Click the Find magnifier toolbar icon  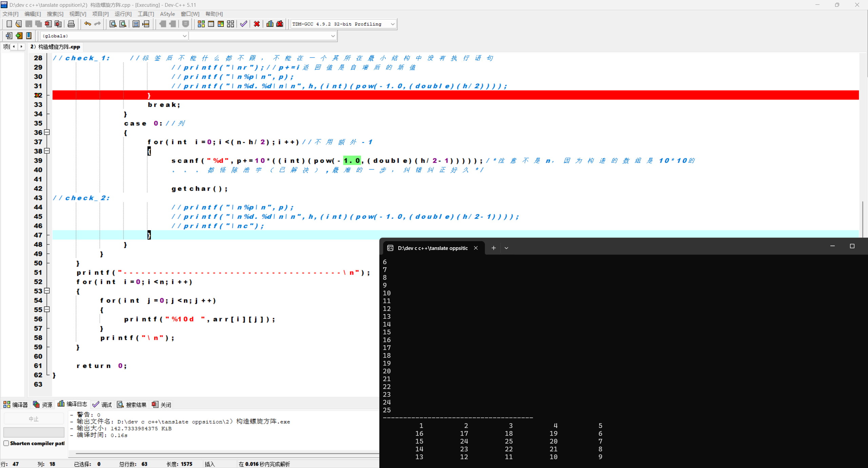(x=113, y=24)
